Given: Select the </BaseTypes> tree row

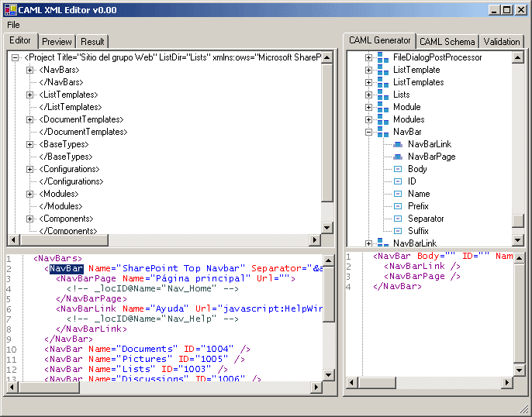Looking at the screenshot, I should [66, 157].
